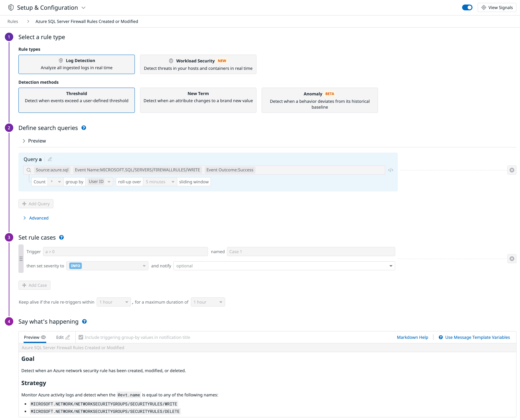520x420 pixels.
Task: Delete Case 1 using its X icon
Action: pos(512,259)
